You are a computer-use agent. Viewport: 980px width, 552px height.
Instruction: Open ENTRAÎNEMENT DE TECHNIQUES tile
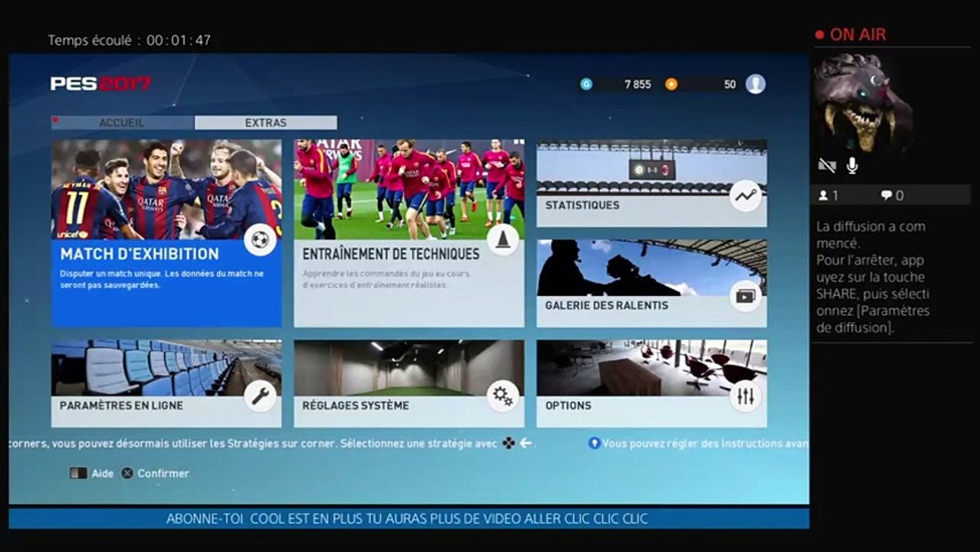(409, 233)
